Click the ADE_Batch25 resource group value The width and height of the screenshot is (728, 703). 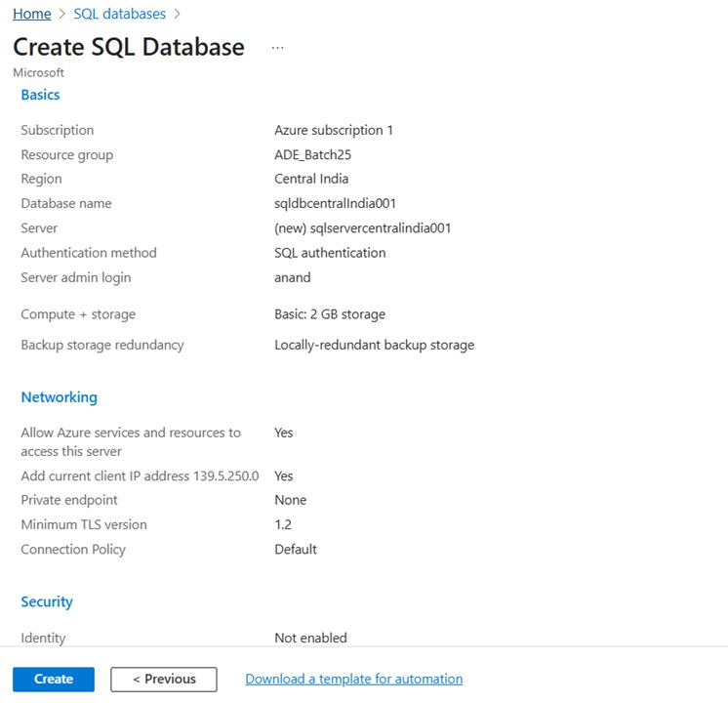(312, 154)
